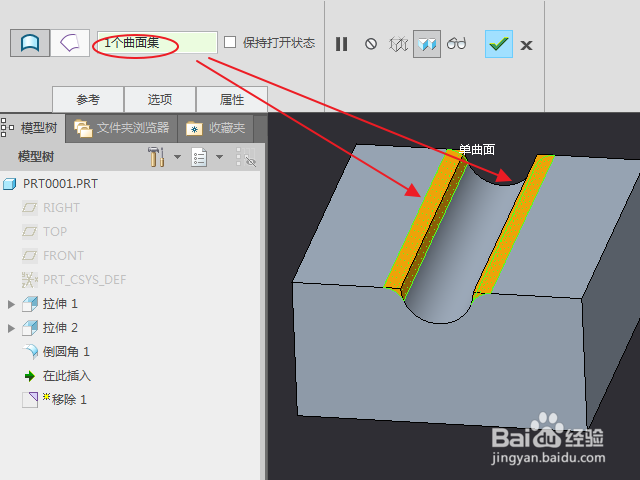
Task: Click the 倒圆角 1 round icon
Action: [30, 352]
